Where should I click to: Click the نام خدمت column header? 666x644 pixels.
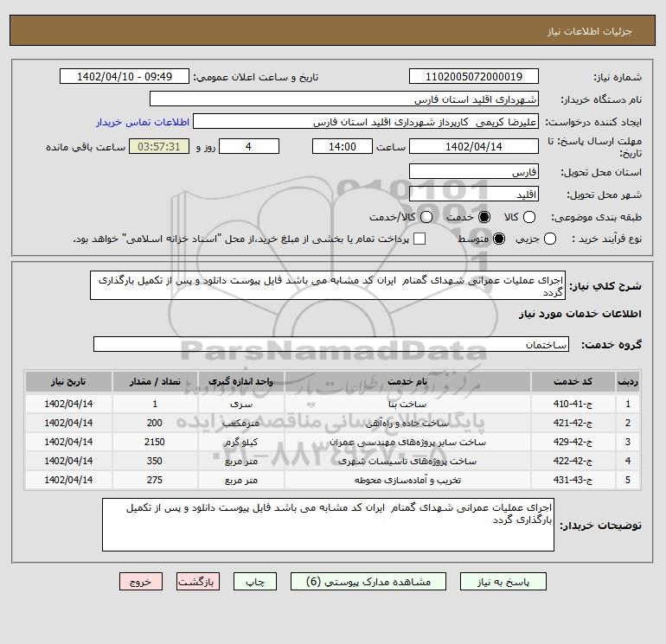(x=407, y=381)
